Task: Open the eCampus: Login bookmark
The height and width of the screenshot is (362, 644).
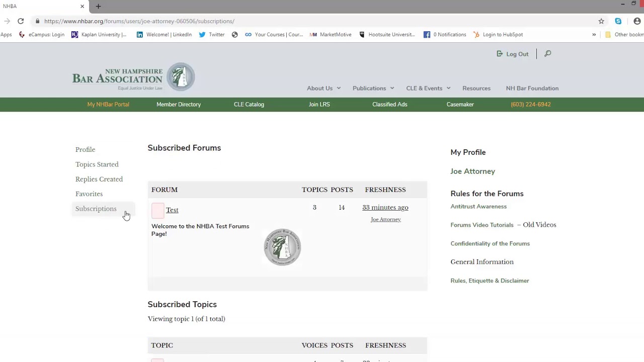Action: coord(42,35)
